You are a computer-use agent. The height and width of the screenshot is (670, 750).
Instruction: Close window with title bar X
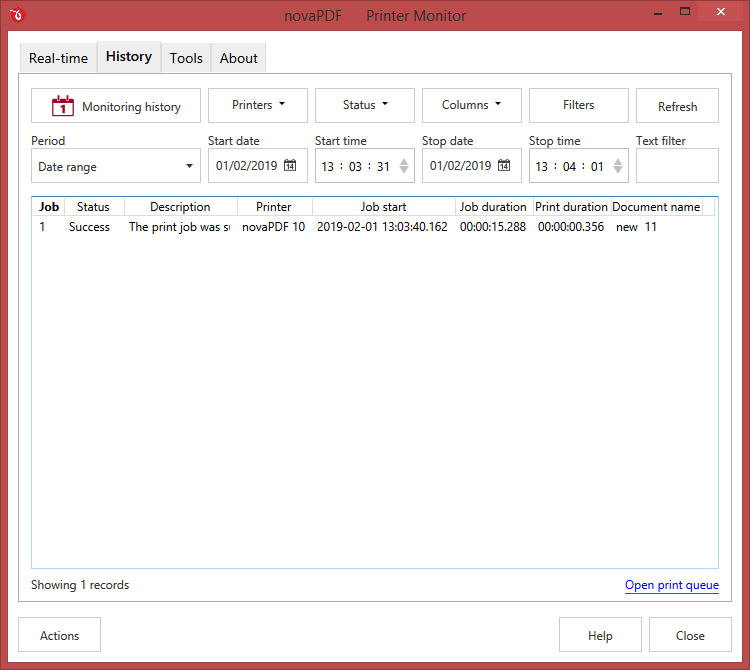coord(721,11)
